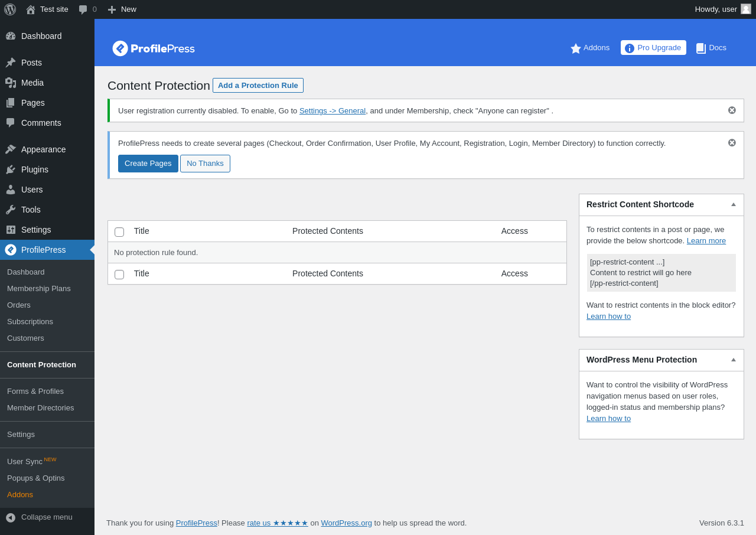Check the select-all checkbox in table footer
Image resolution: width=756 pixels, height=535 pixels.
tap(119, 275)
